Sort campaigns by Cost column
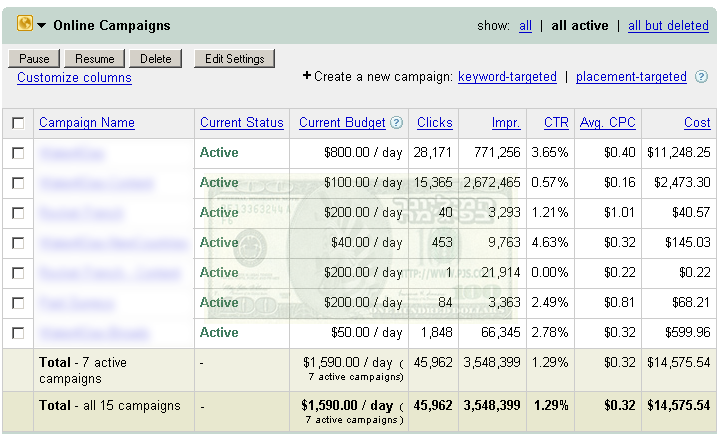 (x=697, y=122)
